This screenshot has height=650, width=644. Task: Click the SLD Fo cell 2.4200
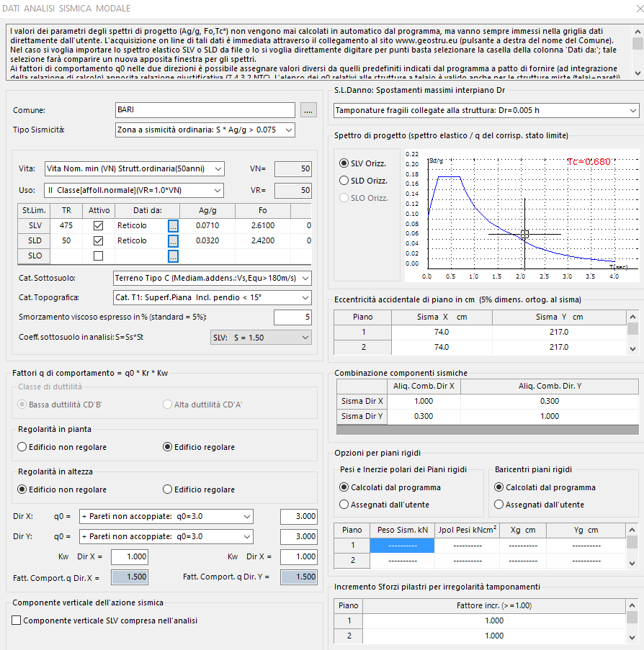[263, 241]
